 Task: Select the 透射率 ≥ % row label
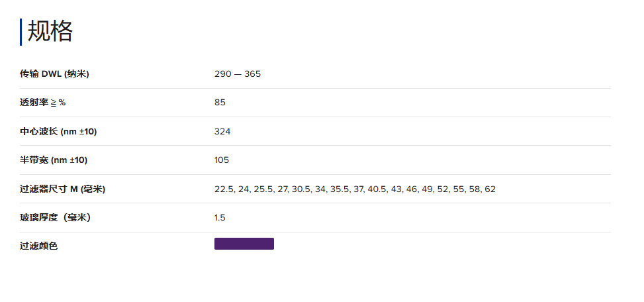pos(43,102)
